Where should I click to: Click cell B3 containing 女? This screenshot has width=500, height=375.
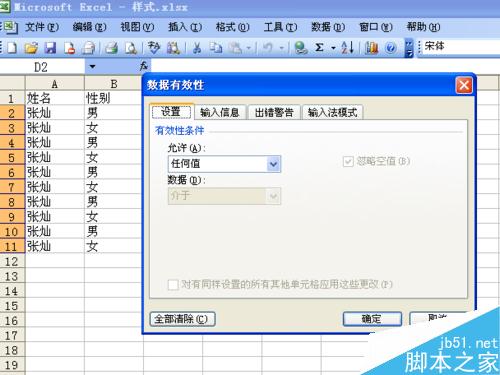tap(114, 127)
